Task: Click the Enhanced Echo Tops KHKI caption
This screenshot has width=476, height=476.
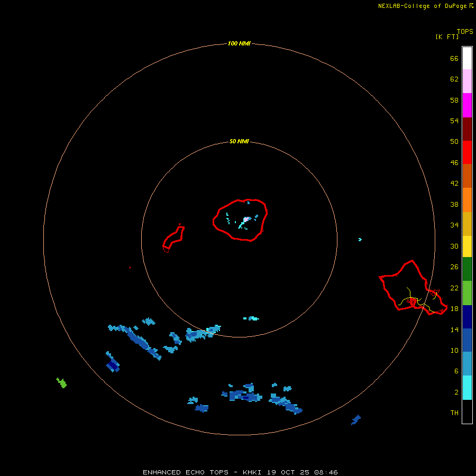Action: [x=240, y=472]
